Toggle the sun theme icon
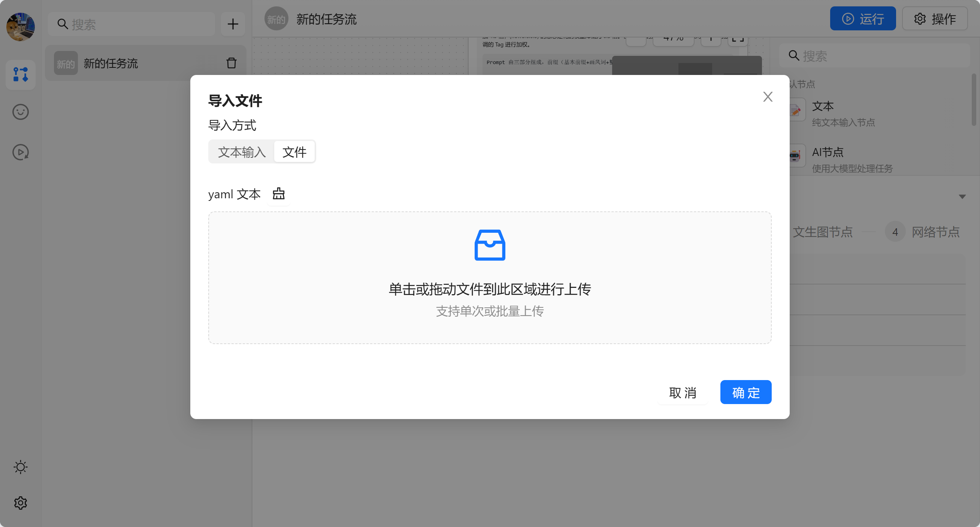The width and height of the screenshot is (980, 527). click(21, 467)
